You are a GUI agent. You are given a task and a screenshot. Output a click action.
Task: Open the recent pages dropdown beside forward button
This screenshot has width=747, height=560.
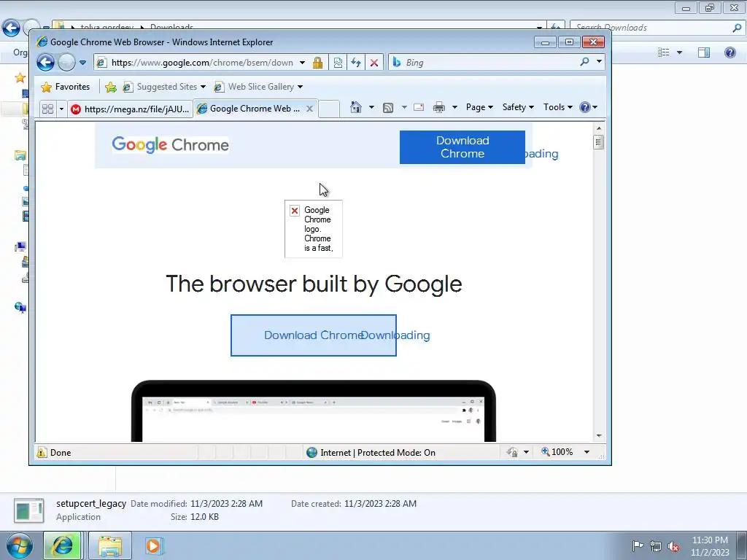coord(83,63)
